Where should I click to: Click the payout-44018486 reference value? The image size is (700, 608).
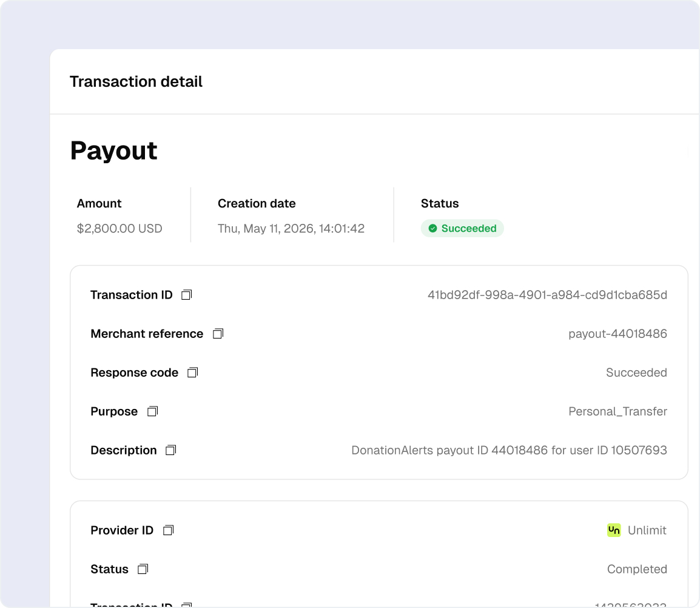point(618,334)
